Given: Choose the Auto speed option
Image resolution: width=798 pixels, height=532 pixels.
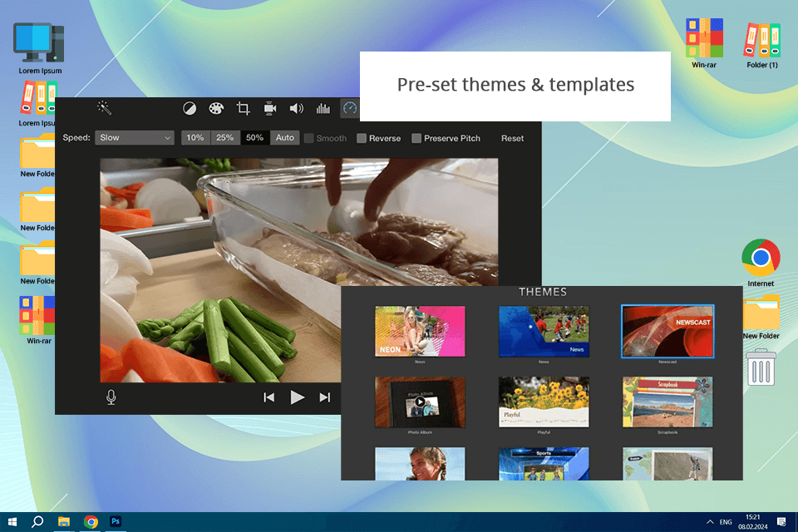Looking at the screenshot, I should [285, 138].
